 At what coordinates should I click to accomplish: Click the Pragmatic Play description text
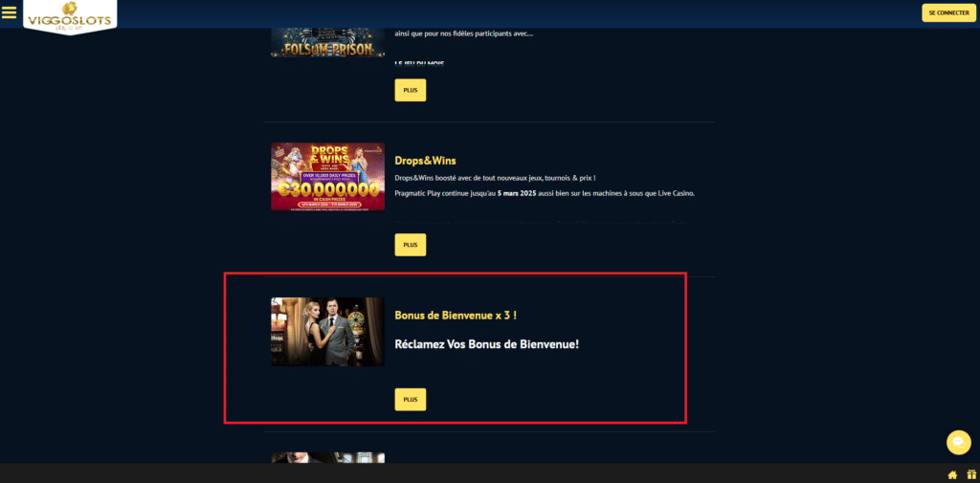pyautogui.click(x=545, y=193)
